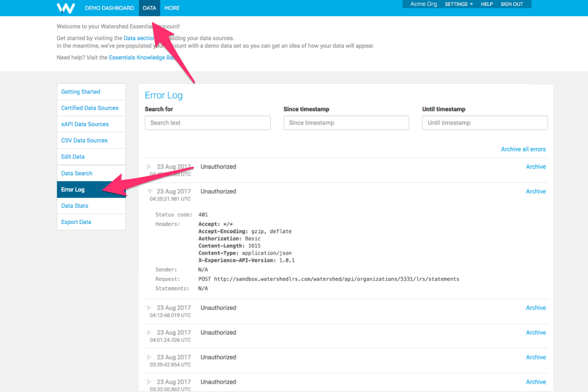Image resolution: width=588 pixels, height=392 pixels.
Task: Expand the 03:32:50.862 UTC error entry
Action: (149, 382)
